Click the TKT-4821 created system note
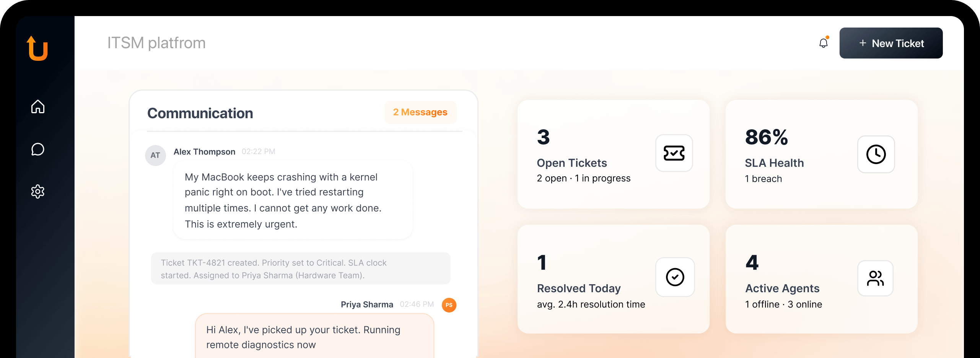Image resolution: width=980 pixels, height=358 pixels. point(300,268)
